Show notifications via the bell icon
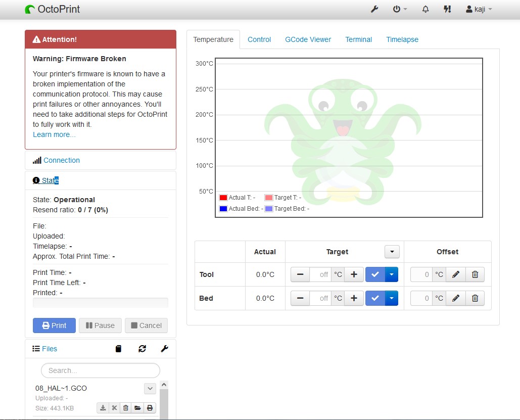Screen dimensions: 520x420 coord(426,9)
